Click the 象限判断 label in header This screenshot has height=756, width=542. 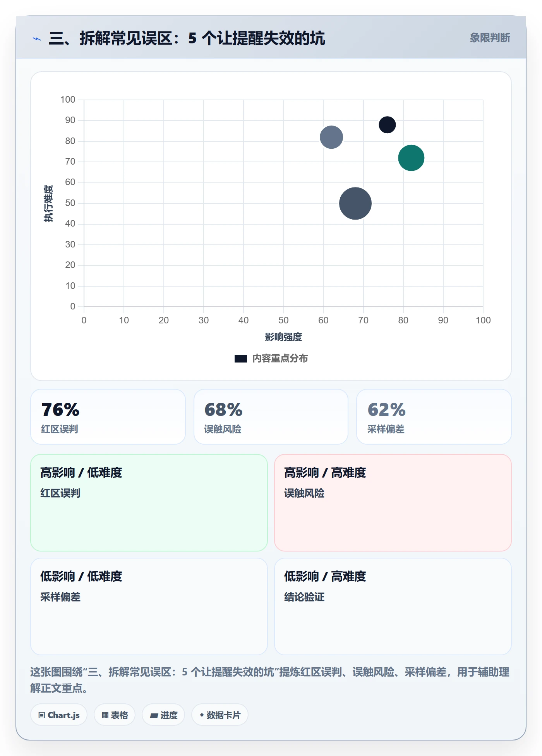coord(490,38)
